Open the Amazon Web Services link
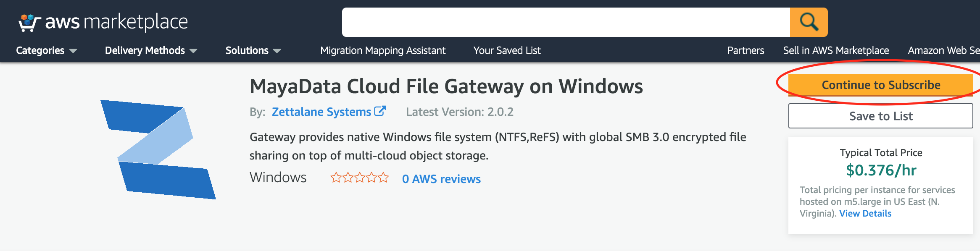Screen dimensions: 980x251 tap(943, 50)
